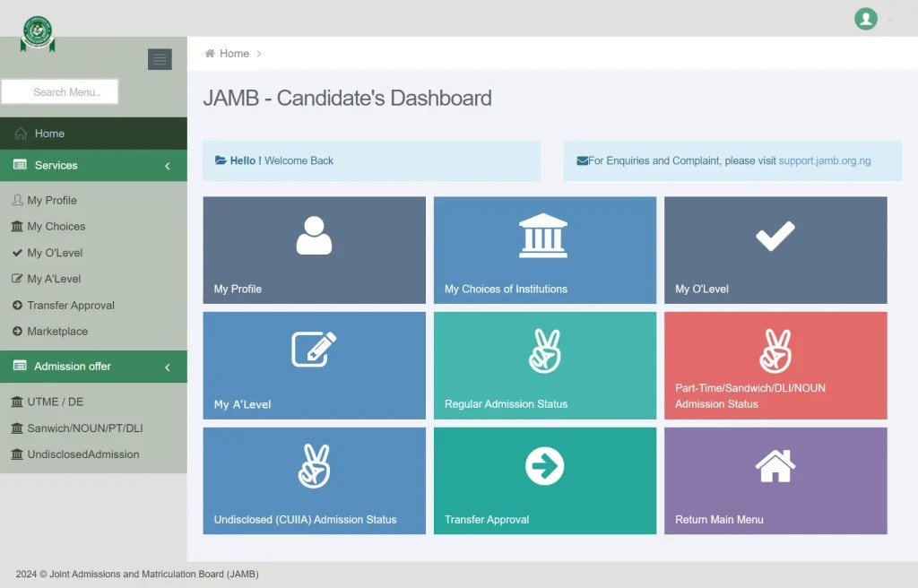Open Part-Time/Sandwich/DLI/NOUN Admission Status tile

(x=775, y=365)
